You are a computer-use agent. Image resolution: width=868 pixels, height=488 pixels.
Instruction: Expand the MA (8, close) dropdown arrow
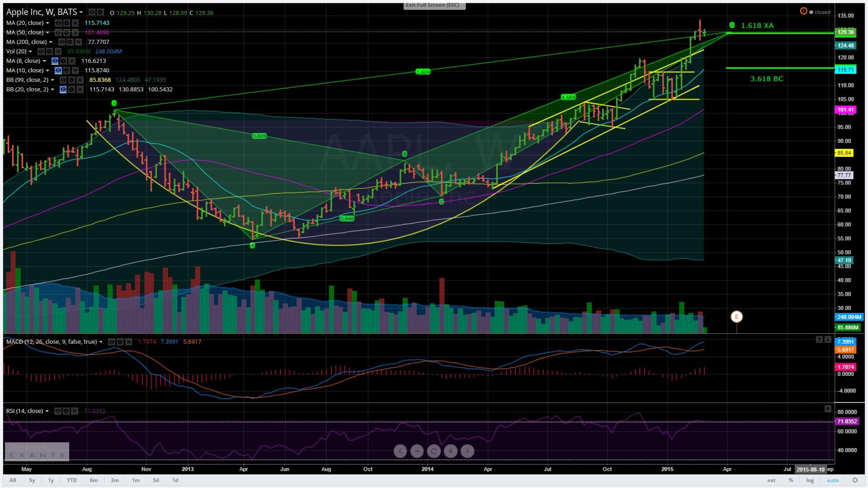(44, 61)
